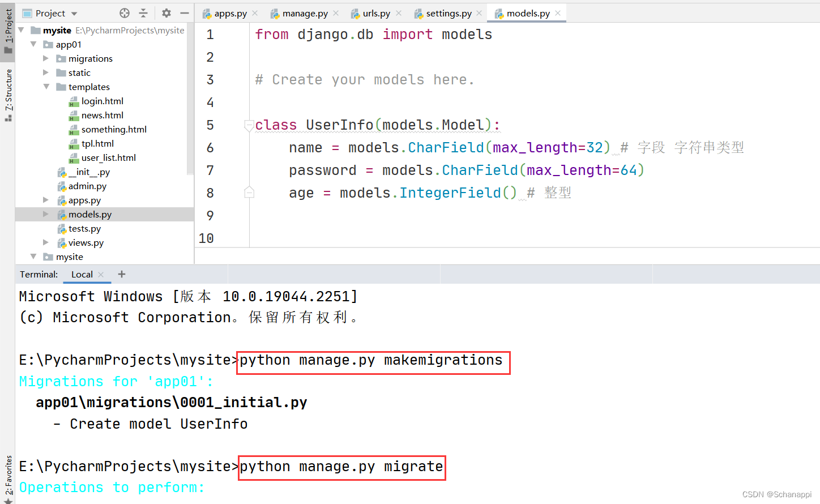Open the 1: Project side tool window
This screenshot has height=504, width=820.
click(x=8, y=31)
